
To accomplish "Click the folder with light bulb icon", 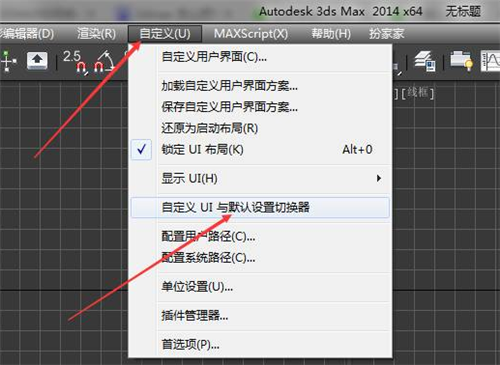I will (x=461, y=61).
